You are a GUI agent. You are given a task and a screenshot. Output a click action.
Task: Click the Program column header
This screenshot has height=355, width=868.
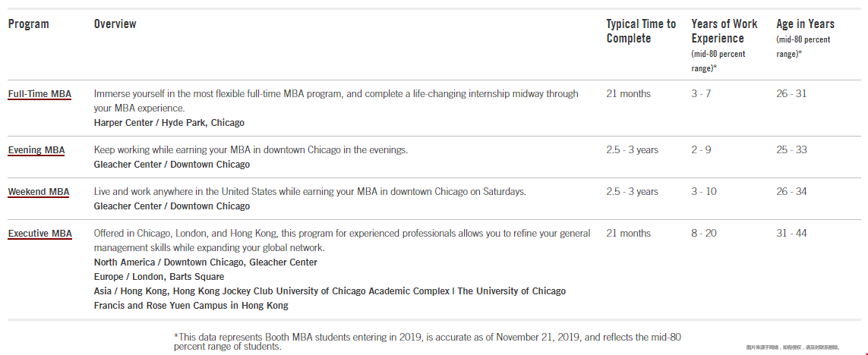point(28,24)
